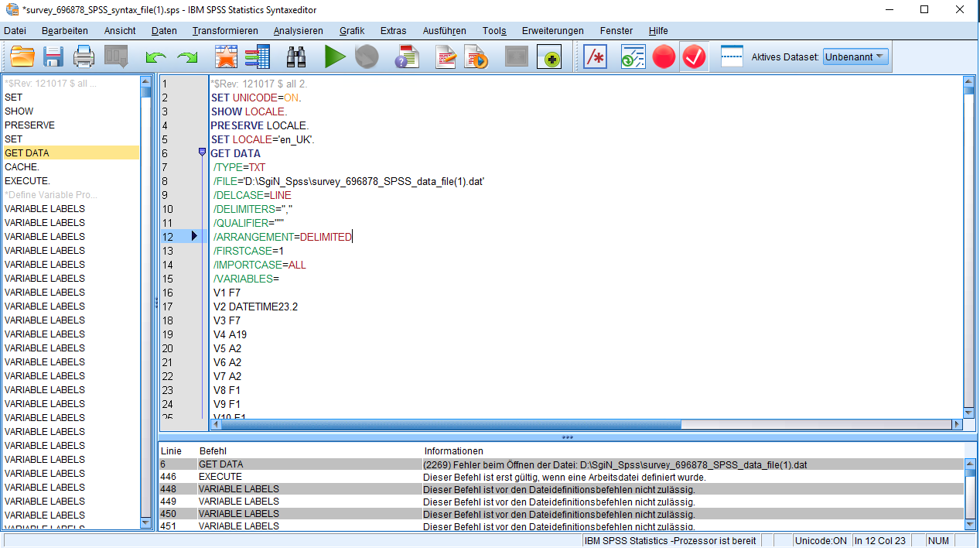Toggle the red checkmark toolbar button

(695, 57)
